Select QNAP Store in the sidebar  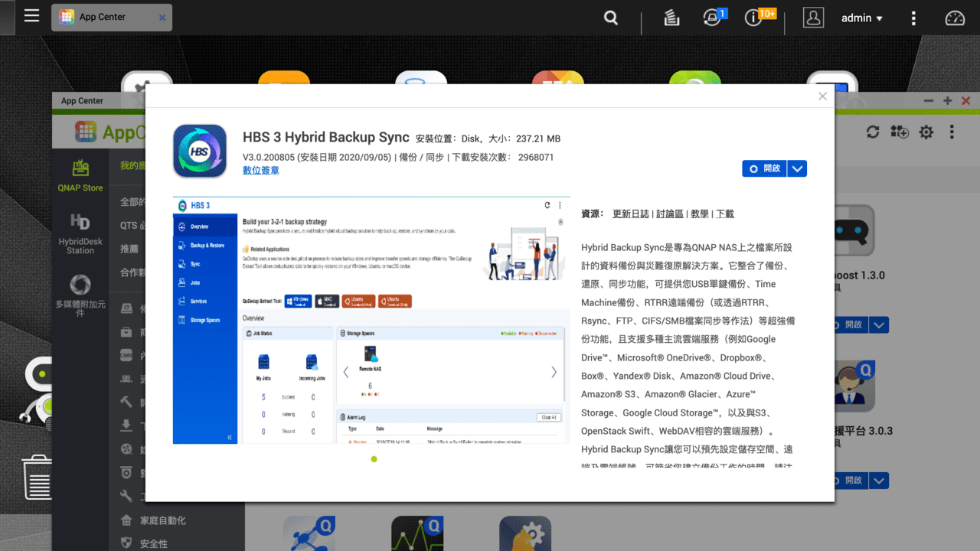click(79, 174)
